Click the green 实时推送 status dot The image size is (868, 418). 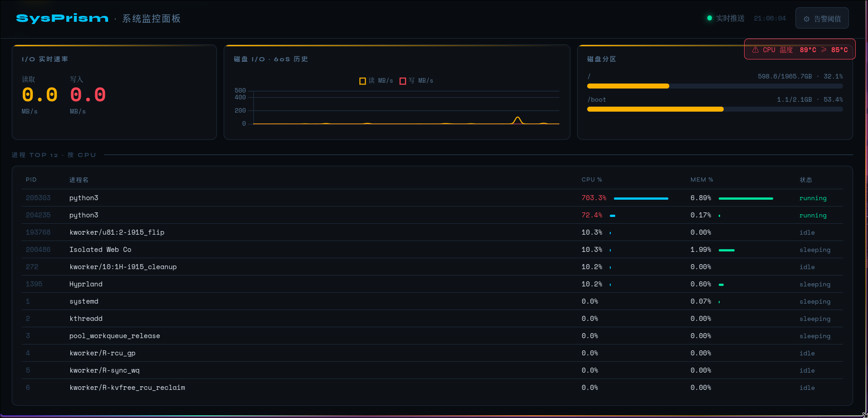[709, 18]
